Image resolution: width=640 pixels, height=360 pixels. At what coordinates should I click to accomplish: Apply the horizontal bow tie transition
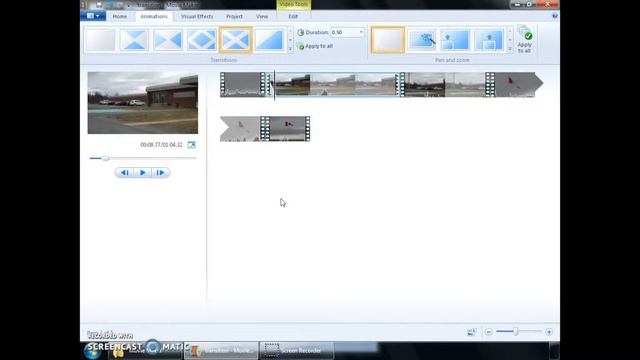pyautogui.click(x=168, y=40)
